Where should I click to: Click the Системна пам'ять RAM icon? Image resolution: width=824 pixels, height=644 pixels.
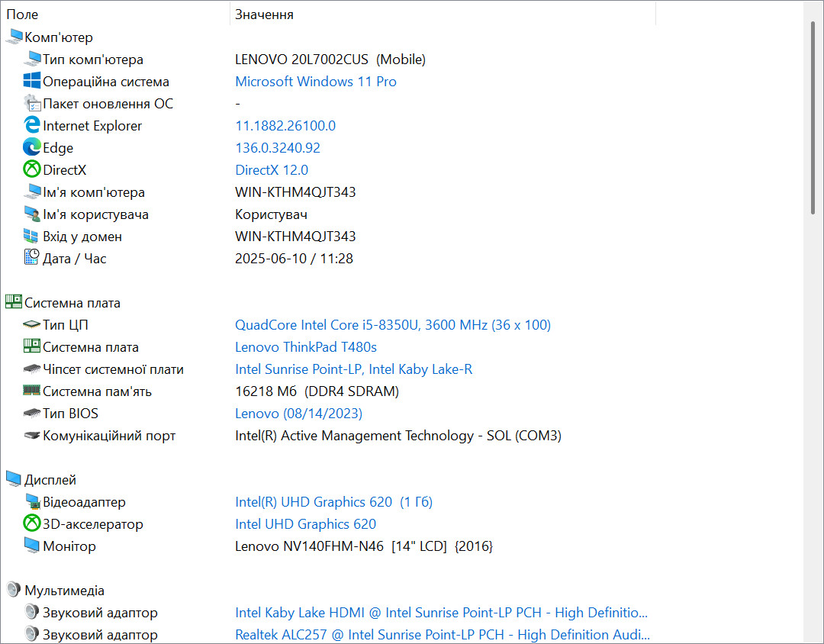pos(32,391)
